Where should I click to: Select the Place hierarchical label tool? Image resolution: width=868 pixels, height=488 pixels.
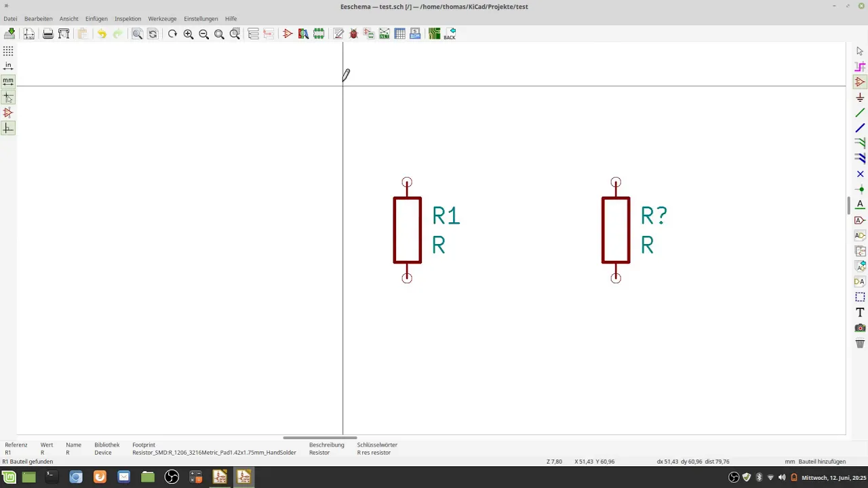(860, 235)
